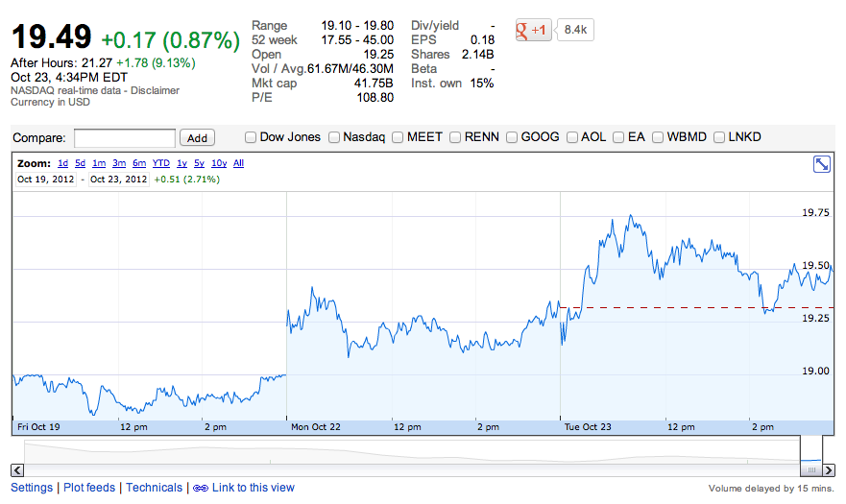Screen dimensions: 846x504
Task: Set chart zoom to 1d
Action: coord(63,163)
